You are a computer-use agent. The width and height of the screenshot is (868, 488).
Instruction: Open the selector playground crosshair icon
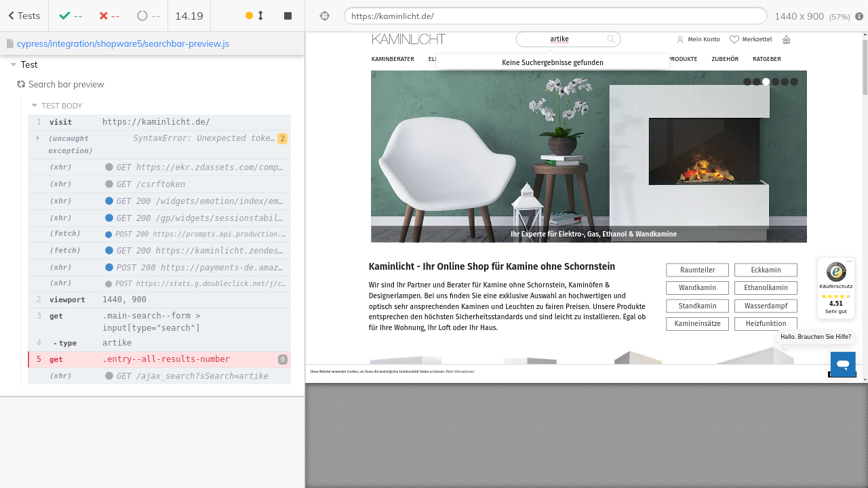pos(324,16)
